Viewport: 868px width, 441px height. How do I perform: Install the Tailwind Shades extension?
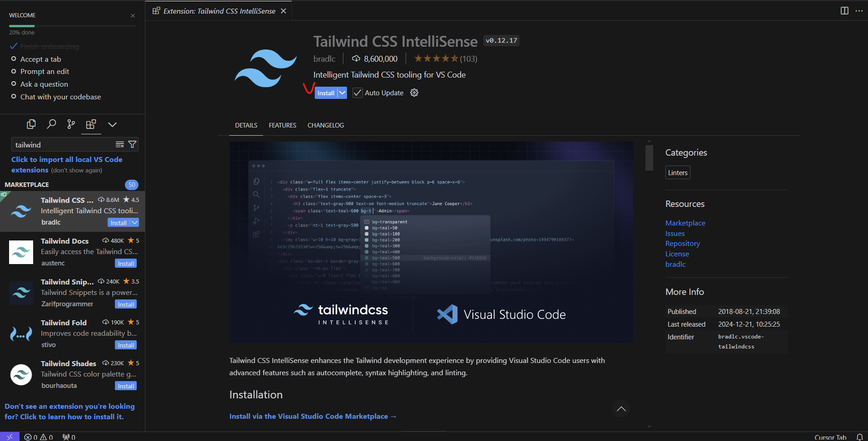pyautogui.click(x=126, y=386)
